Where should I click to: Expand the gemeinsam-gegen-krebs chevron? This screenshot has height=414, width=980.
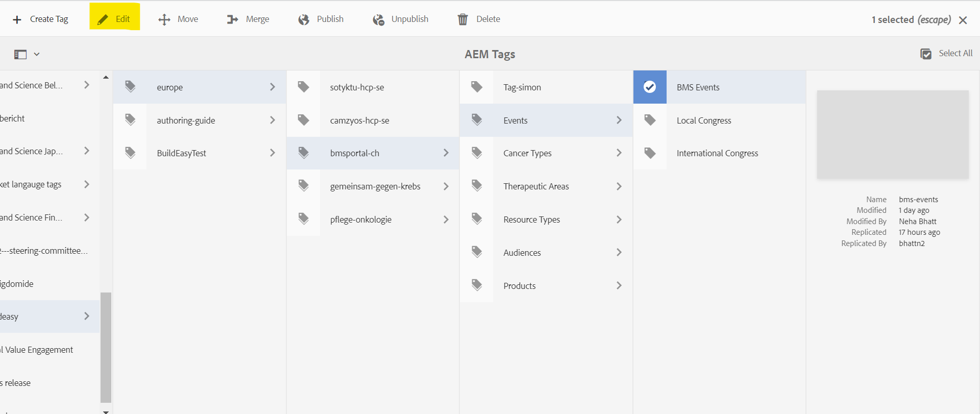[446, 186]
